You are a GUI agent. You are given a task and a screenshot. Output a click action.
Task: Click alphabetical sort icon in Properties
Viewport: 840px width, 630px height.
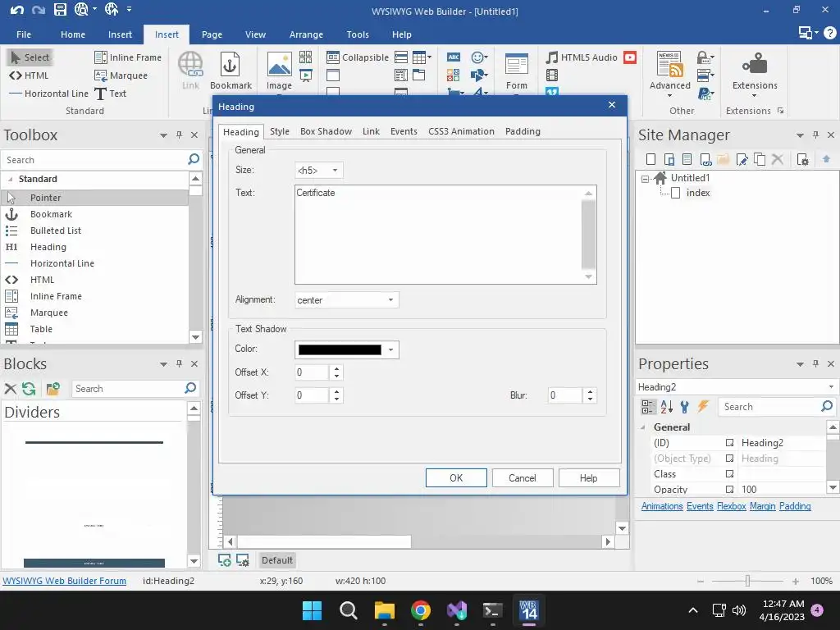[x=666, y=407]
